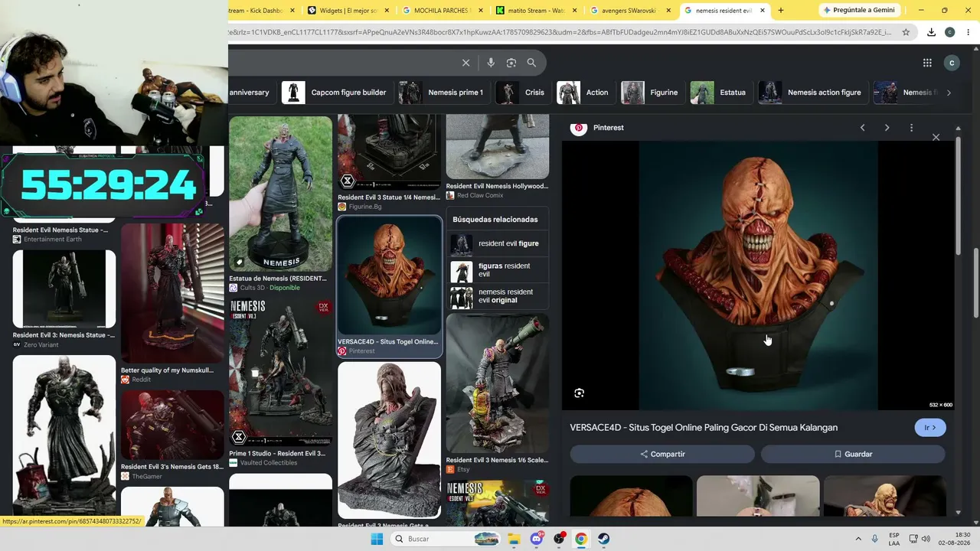Start voice search with the microphone icon
This screenshot has height=551, width=980.
(x=491, y=63)
